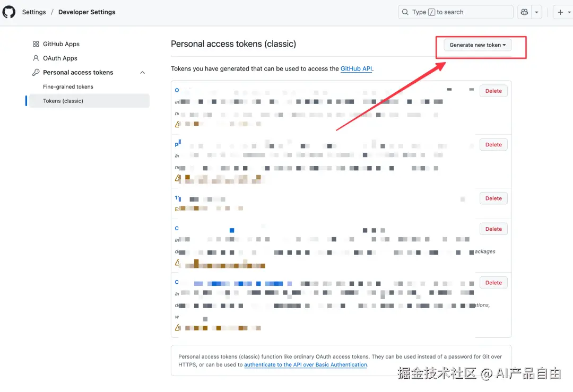The width and height of the screenshot is (573, 392).
Task: Open the dropdown arrow beside the plus icon
Action: (568, 12)
